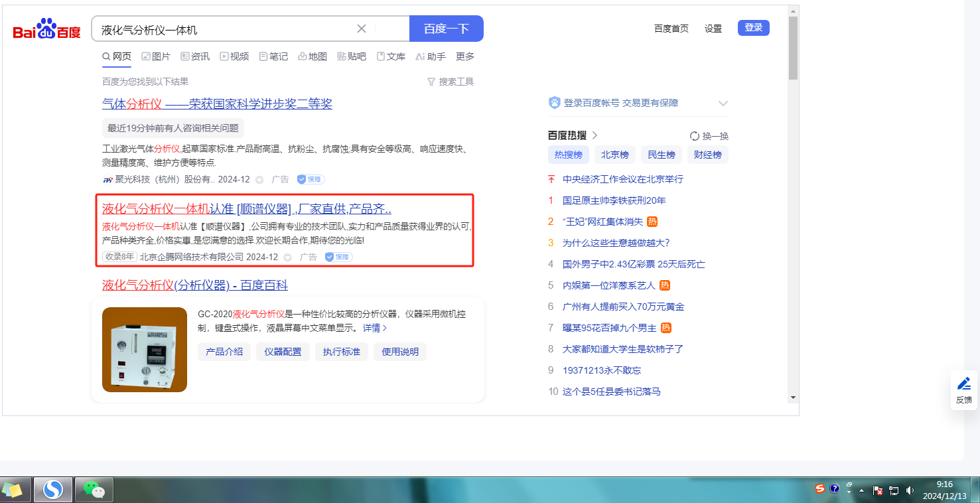Expand 百度热搜 with the arrow
Image resolution: width=980 pixels, height=503 pixels.
click(x=595, y=135)
